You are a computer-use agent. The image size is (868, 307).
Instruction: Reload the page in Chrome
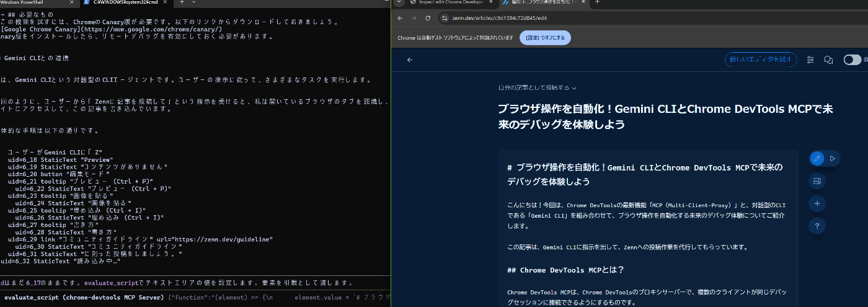tap(428, 18)
